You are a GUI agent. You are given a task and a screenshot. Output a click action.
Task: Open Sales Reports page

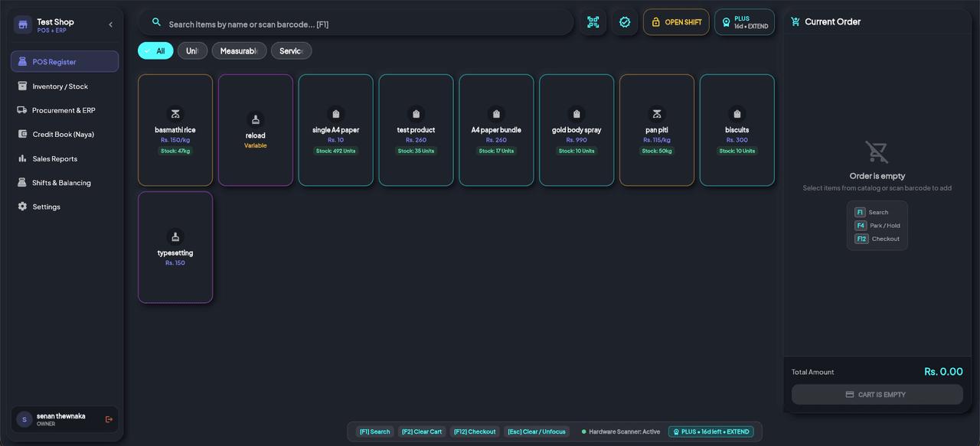(x=64, y=158)
